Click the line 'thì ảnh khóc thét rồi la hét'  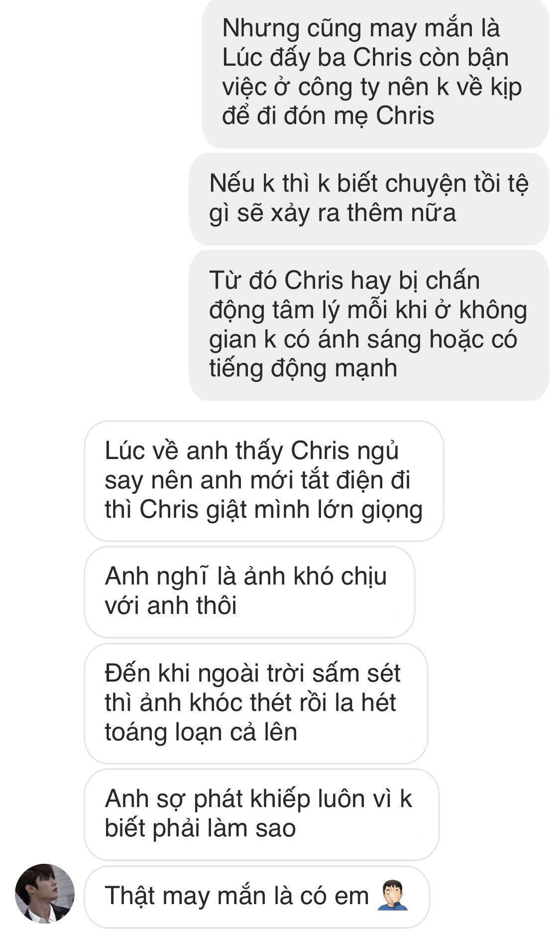click(250, 703)
